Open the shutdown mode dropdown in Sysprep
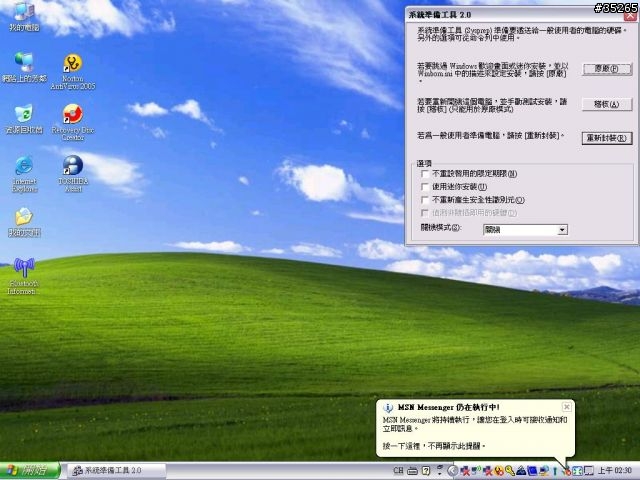Image resolution: width=640 pixels, height=480 pixels. click(562, 230)
